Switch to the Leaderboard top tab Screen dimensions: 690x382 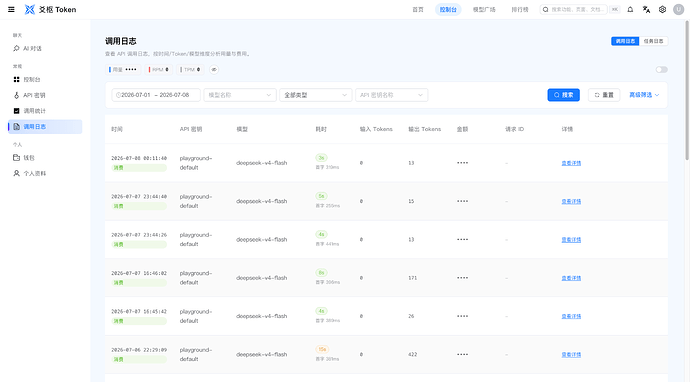tap(520, 9)
